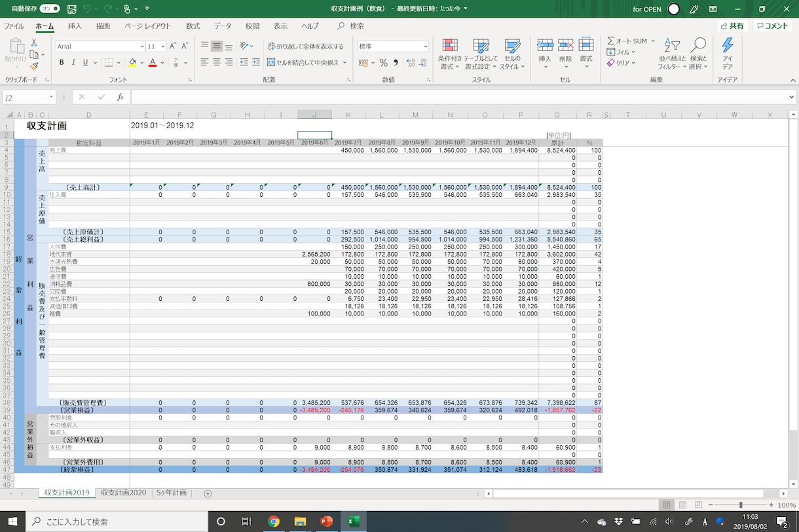Adjust the zoom slider in status bar

pyautogui.click(x=741, y=505)
